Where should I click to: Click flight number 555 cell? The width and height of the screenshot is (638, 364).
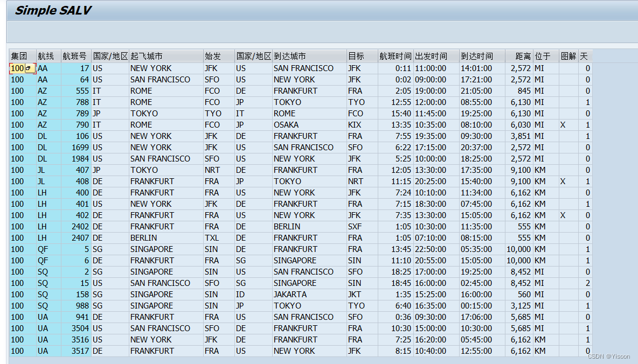coord(76,91)
